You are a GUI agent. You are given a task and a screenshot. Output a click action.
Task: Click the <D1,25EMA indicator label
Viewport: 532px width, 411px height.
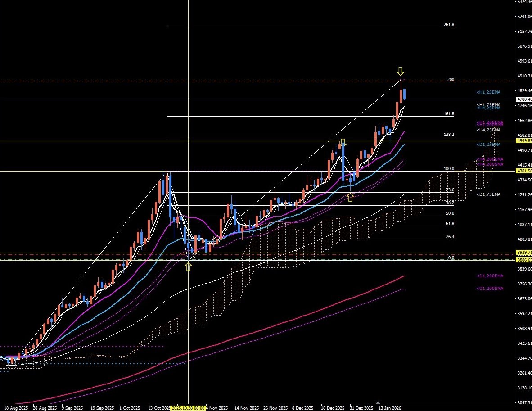pyautogui.click(x=488, y=145)
